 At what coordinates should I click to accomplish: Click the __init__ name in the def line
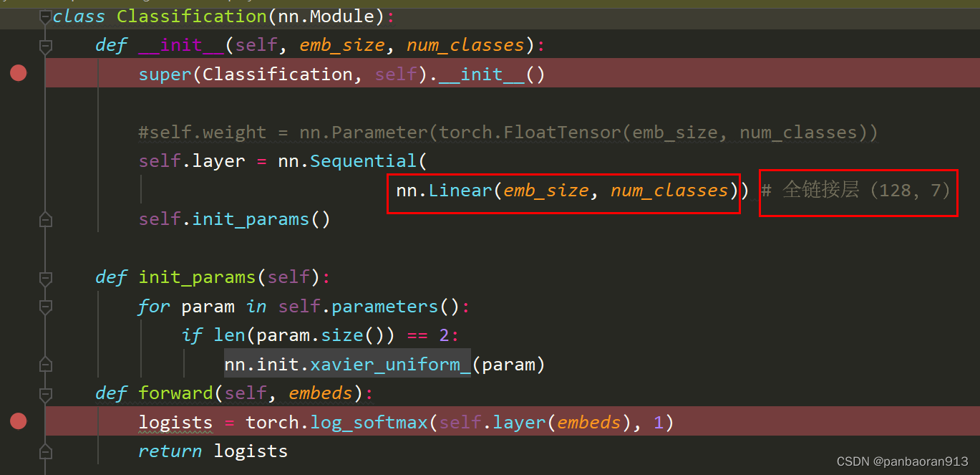pyautogui.click(x=181, y=45)
